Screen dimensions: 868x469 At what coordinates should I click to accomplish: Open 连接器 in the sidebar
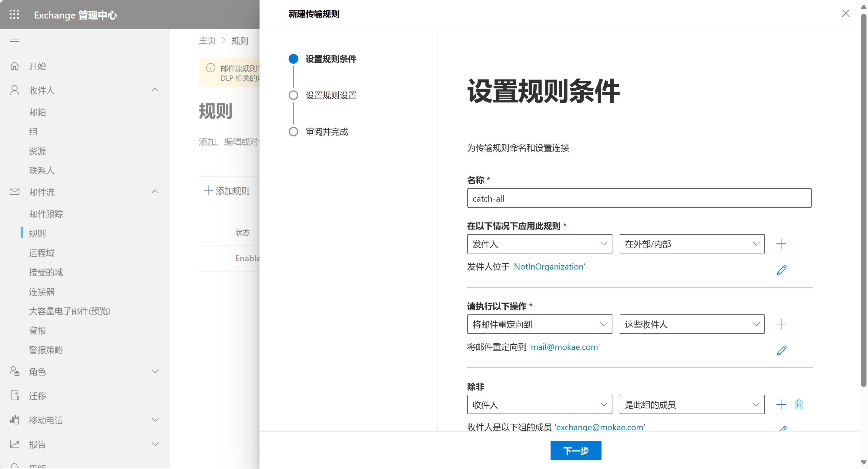coord(42,292)
